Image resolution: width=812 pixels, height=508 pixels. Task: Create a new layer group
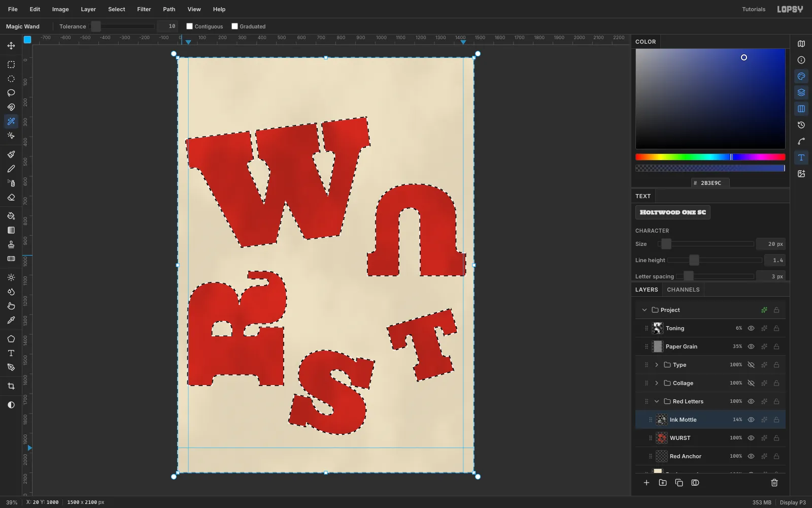pos(663,483)
